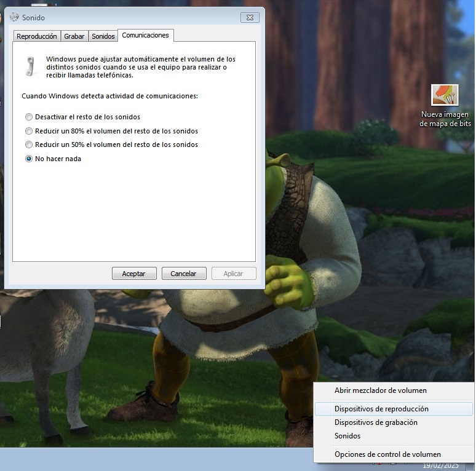Choose "Sonidos" in the context menu
476x471 pixels.
pyautogui.click(x=394, y=436)
